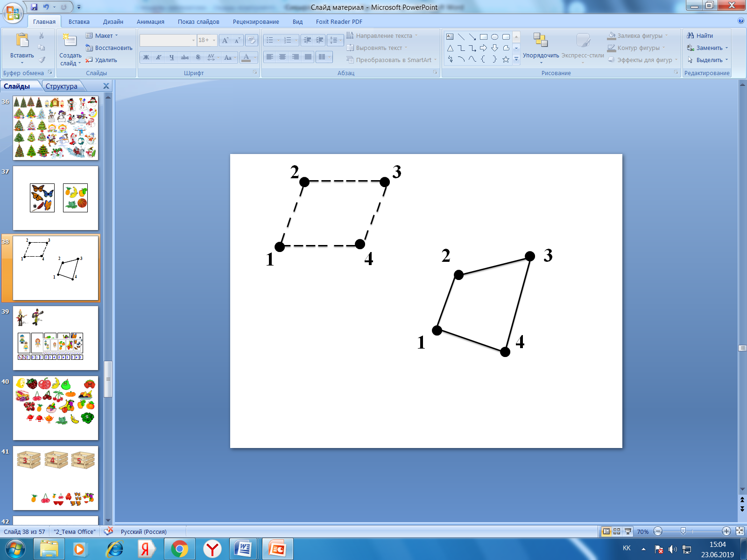
Task: Toggle text shadow (S)
Action: coord(198,57)
